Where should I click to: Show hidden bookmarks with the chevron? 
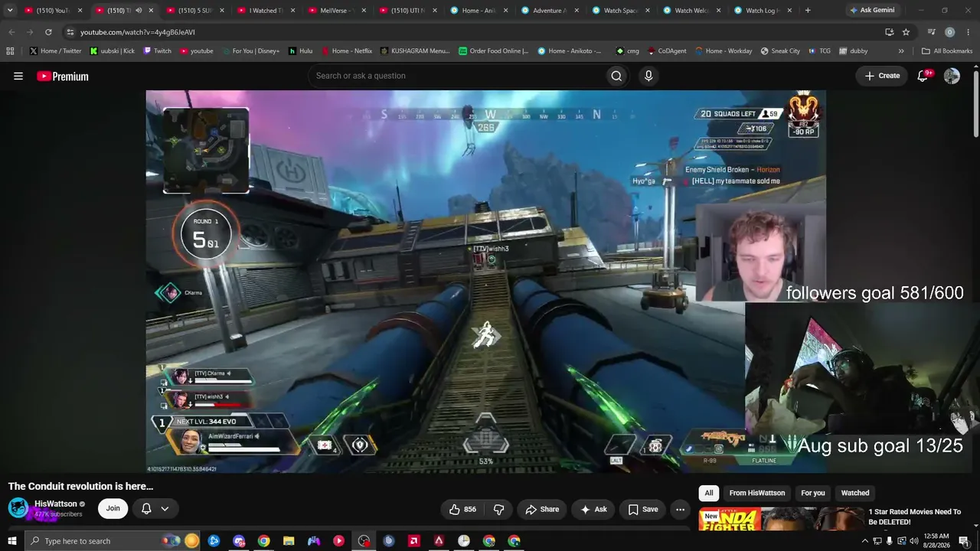point(901,51)
